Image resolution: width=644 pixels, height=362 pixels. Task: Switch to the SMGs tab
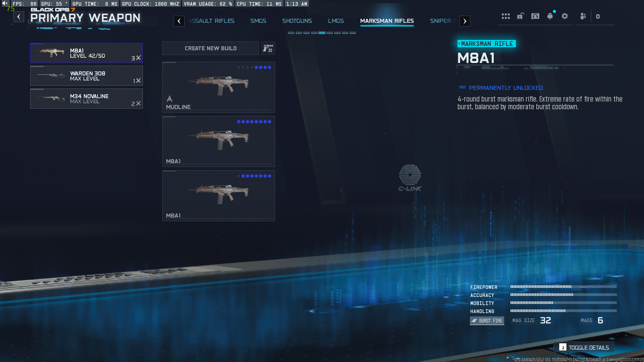258,21
